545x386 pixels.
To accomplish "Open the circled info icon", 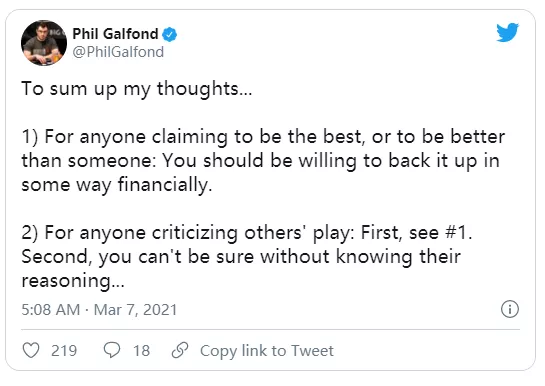I will click(510, 309).
